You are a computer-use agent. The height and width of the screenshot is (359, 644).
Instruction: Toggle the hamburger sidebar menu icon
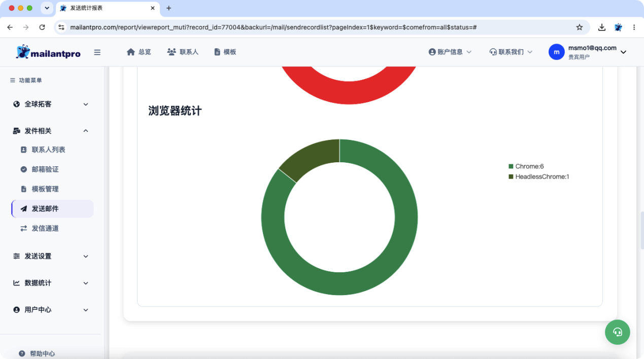(x=97, y=52)
